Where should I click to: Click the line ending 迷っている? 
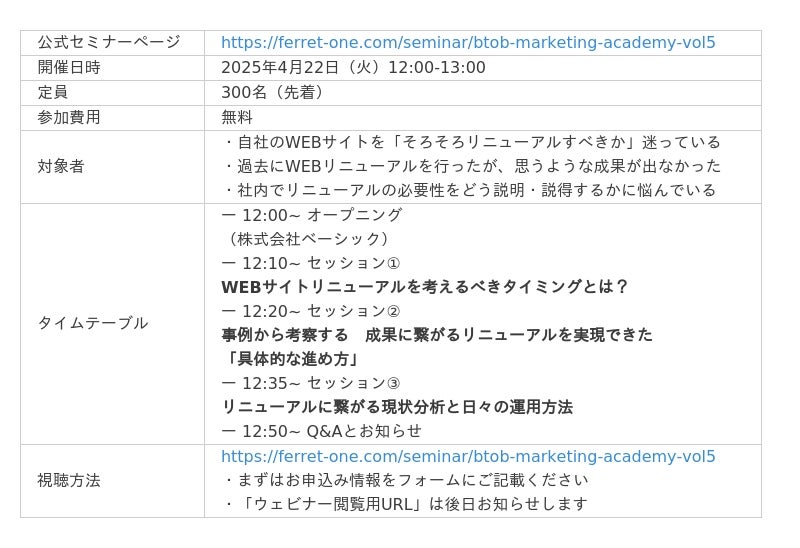click(x=471, y=142)
